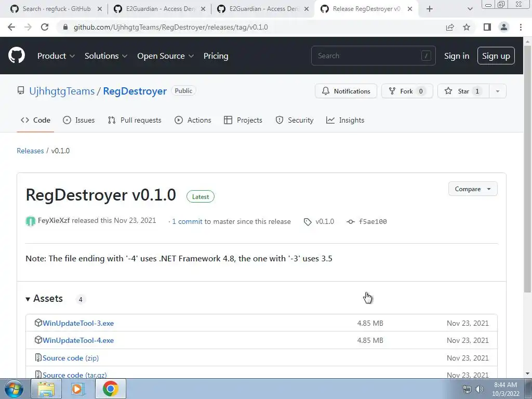
Task: Click the page vertical scrollbar
Action: (527, 169)
